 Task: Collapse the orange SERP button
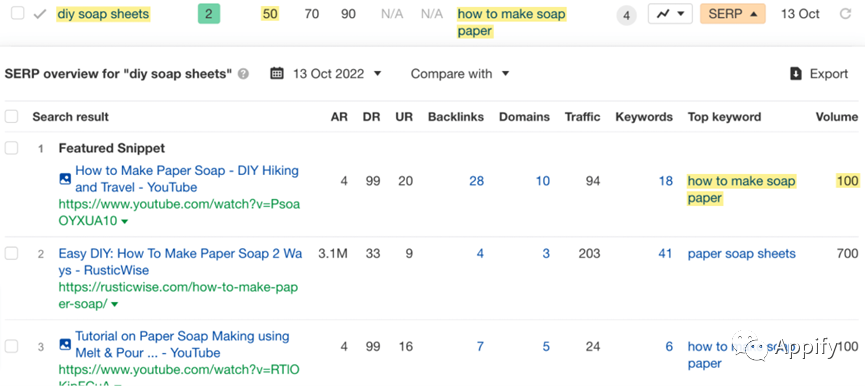733,14
